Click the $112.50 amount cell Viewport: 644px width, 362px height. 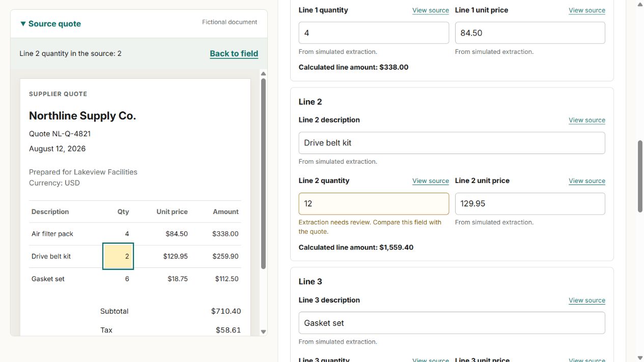[x=227, y=279]
